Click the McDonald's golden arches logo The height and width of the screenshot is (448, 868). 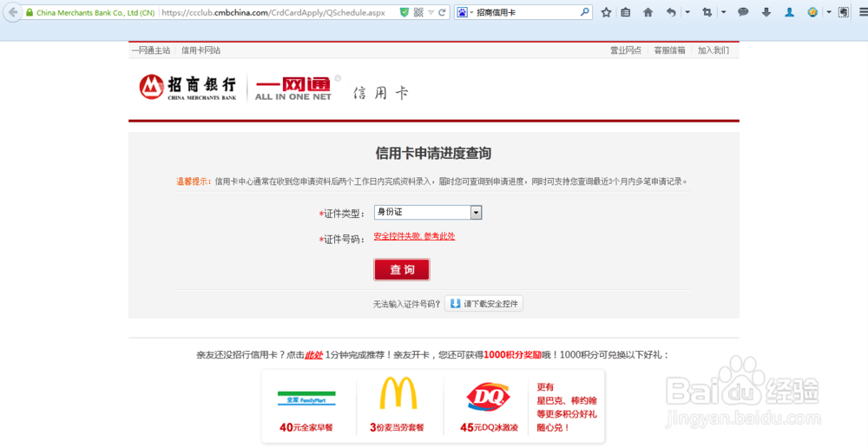coord(398,392)
